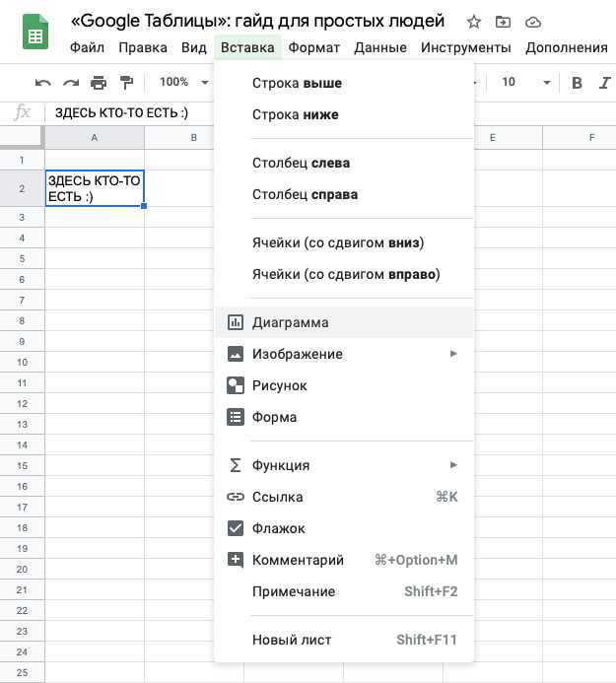Click the Изображение image icon

coord(236,354)
